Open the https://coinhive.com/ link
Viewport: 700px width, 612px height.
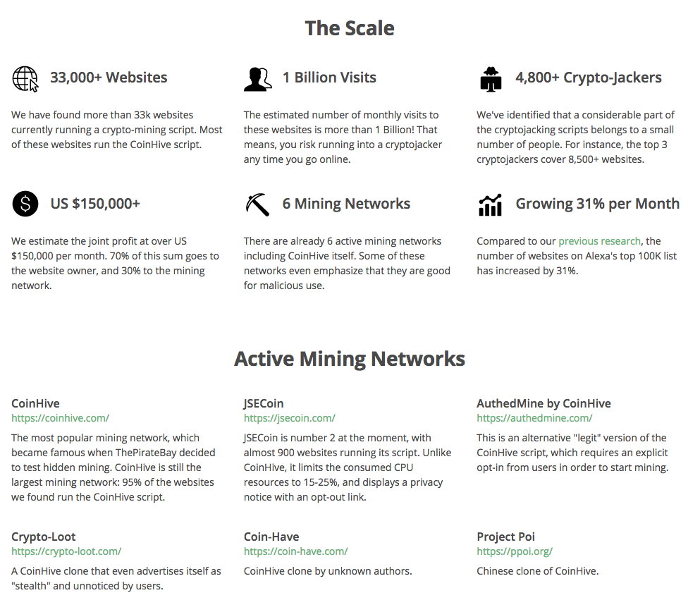pyautogui.click(x=60, y=418)
